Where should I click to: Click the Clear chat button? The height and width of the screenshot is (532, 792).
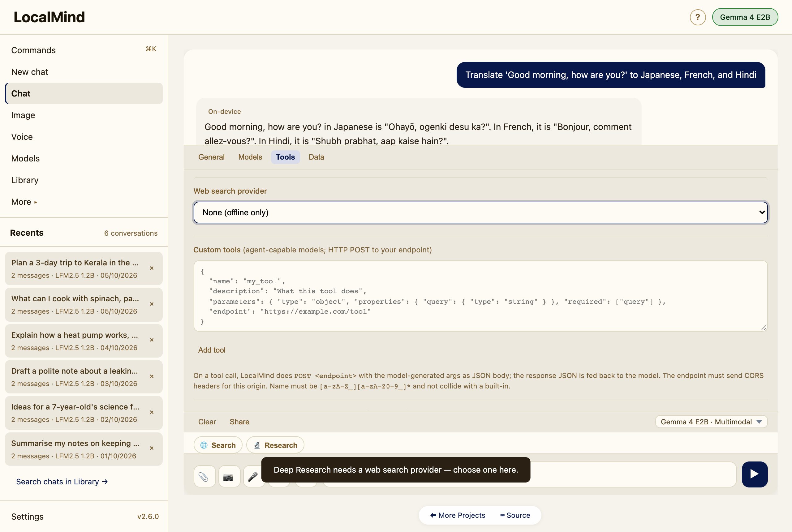coord(207,422)
